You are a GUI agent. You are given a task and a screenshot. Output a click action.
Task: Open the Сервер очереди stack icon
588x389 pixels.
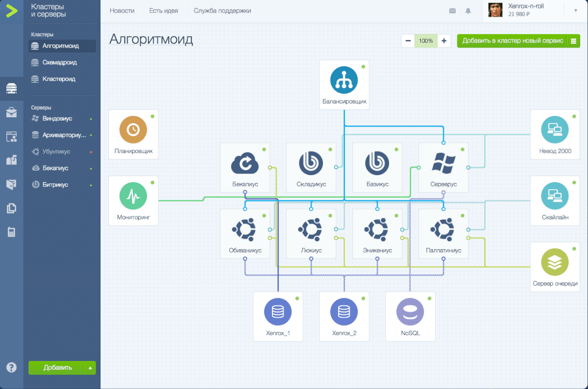[x=555, y=261]
